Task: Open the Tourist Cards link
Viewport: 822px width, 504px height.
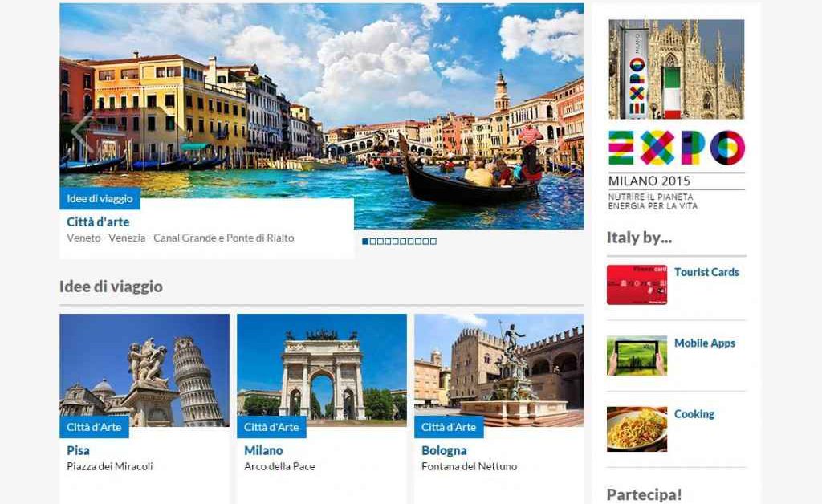Action: tap(706, 272)
